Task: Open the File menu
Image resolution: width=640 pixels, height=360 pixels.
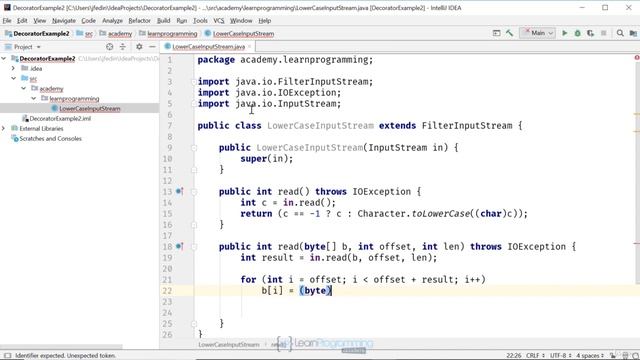Action: [x=7, y=20]
